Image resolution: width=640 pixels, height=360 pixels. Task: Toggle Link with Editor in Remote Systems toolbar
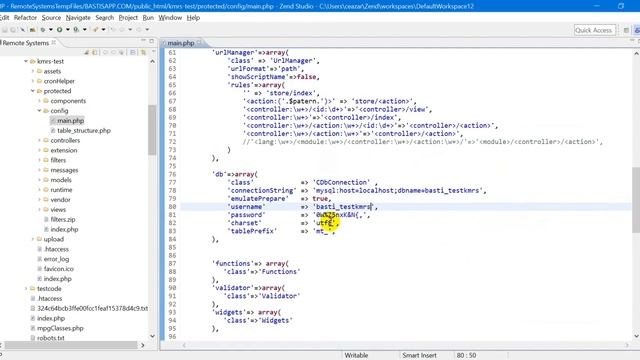pos(143,52)
